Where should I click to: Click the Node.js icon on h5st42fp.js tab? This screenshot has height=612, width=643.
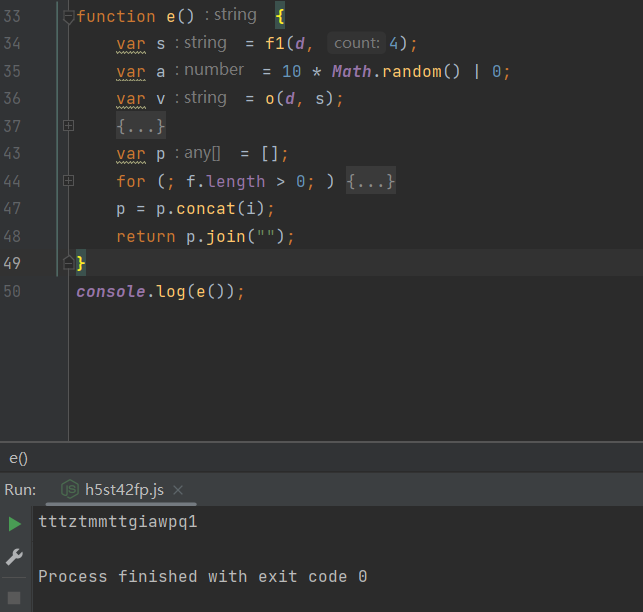tap(70, 489)
